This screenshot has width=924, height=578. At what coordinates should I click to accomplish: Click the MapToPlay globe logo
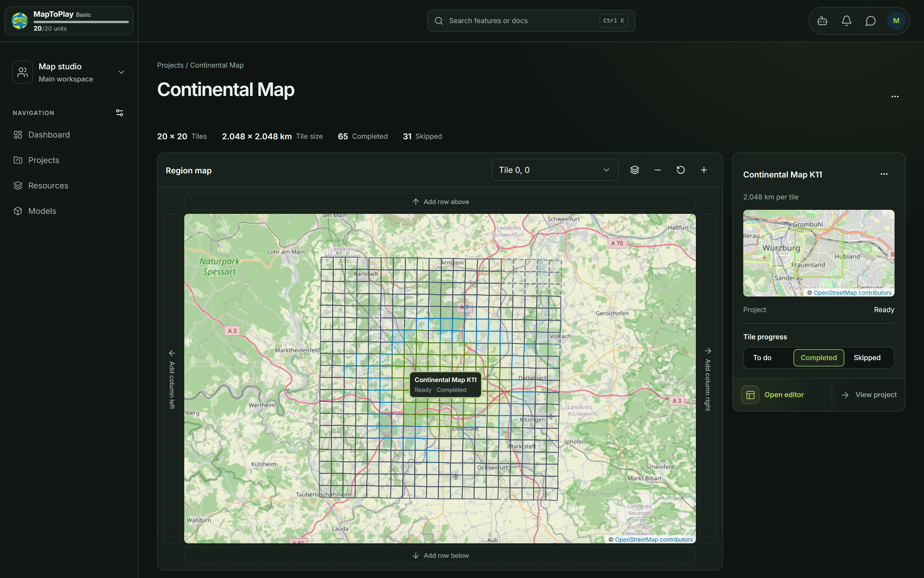pos(19,21)
